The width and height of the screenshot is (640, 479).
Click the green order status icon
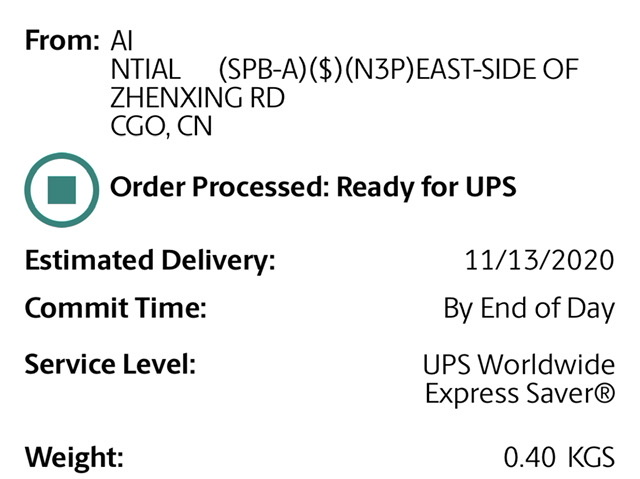point(62,188)
